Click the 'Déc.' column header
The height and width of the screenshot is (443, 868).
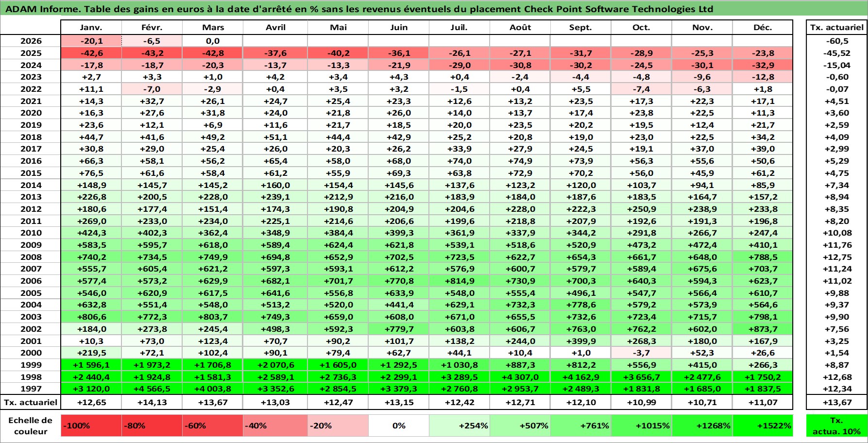coord(763,28)
